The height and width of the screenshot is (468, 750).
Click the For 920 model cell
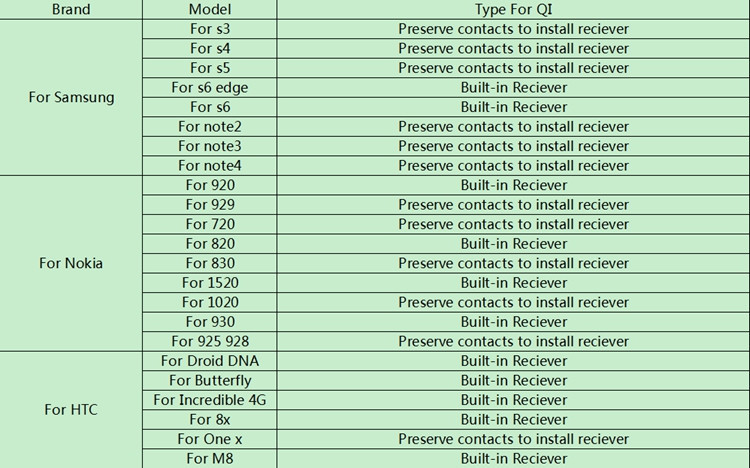(x=210, y=185)
